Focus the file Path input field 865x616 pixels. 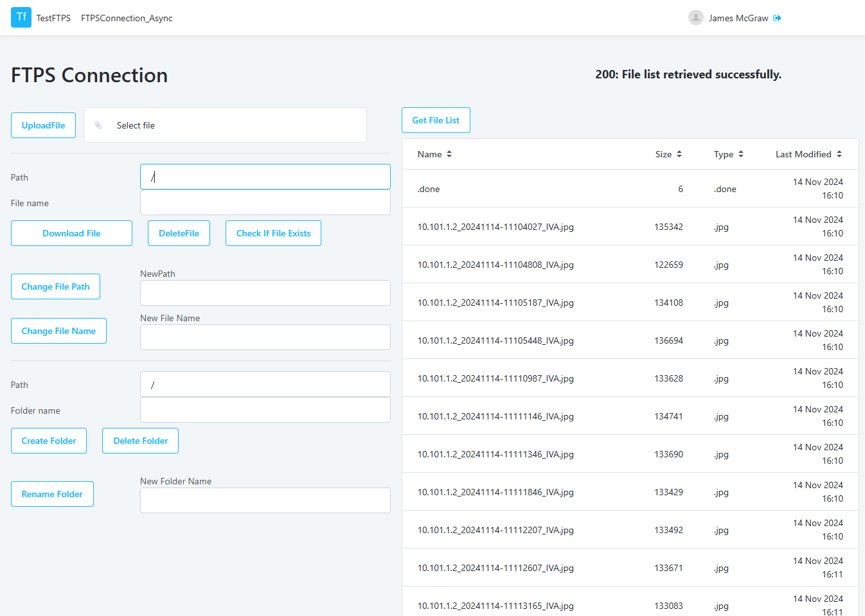pos(265,177)
